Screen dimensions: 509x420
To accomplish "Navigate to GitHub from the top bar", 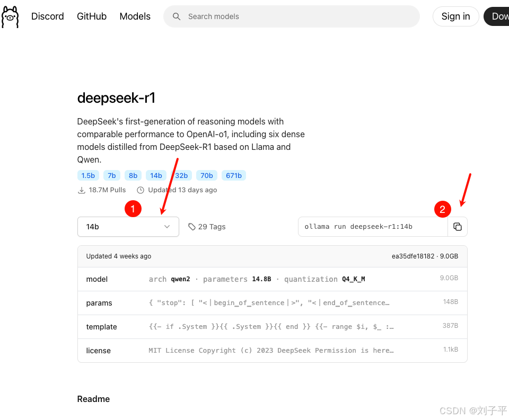I will [91, 16].
